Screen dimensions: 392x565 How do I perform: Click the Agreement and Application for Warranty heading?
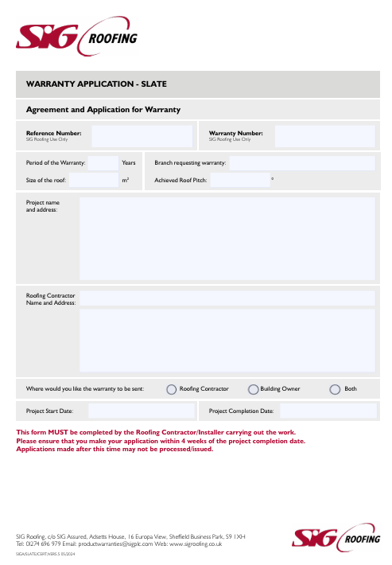tap(103, 110)
